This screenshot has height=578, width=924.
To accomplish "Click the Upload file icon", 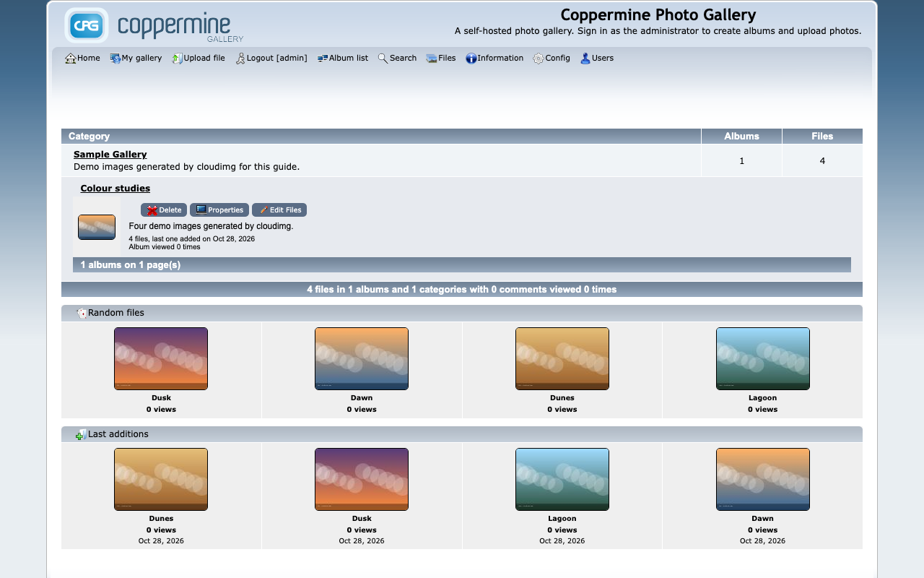I will coord(177,59).
